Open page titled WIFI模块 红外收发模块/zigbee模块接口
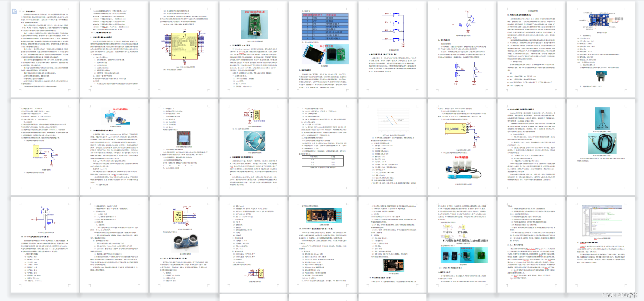Image resolution: width=644 pixels, height=301 pixels. pyautogui.click(x=462, y=245)
